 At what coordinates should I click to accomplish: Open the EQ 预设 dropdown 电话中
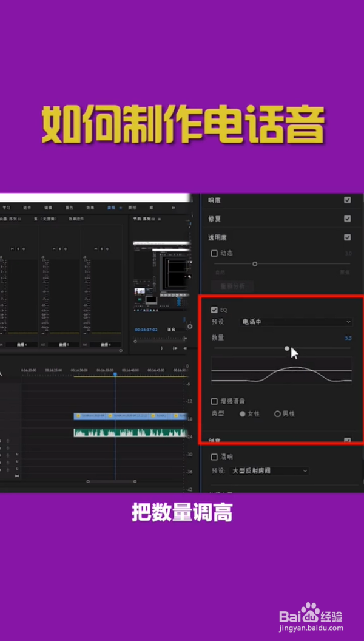click(295, 322)
